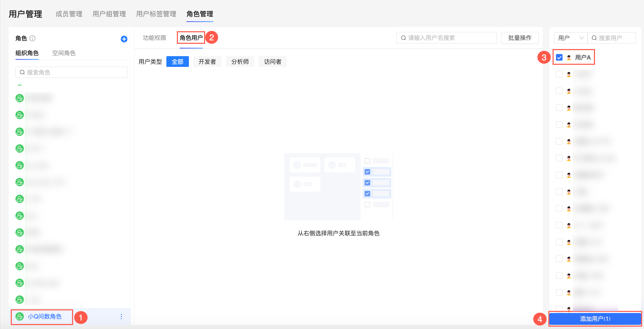Check the third user checkbox in list
The height and width of the screenshot is (329, 644).
(x=559, y=91)
